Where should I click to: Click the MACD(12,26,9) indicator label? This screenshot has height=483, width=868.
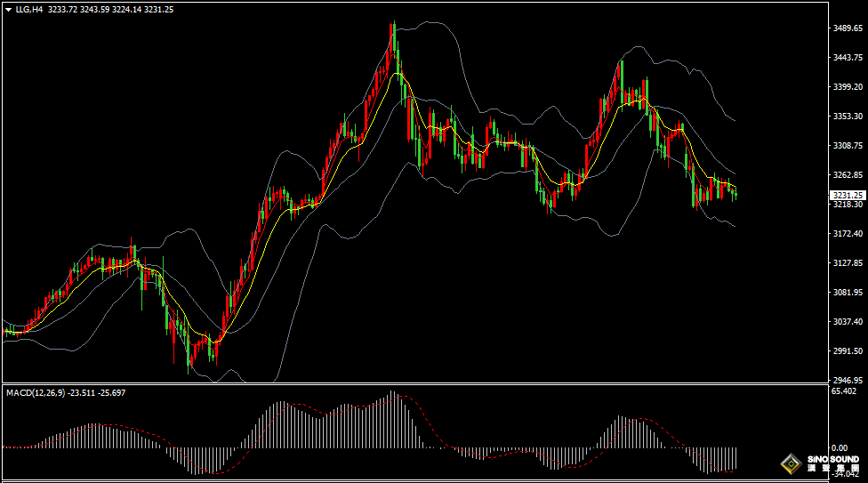coord(35,392)
